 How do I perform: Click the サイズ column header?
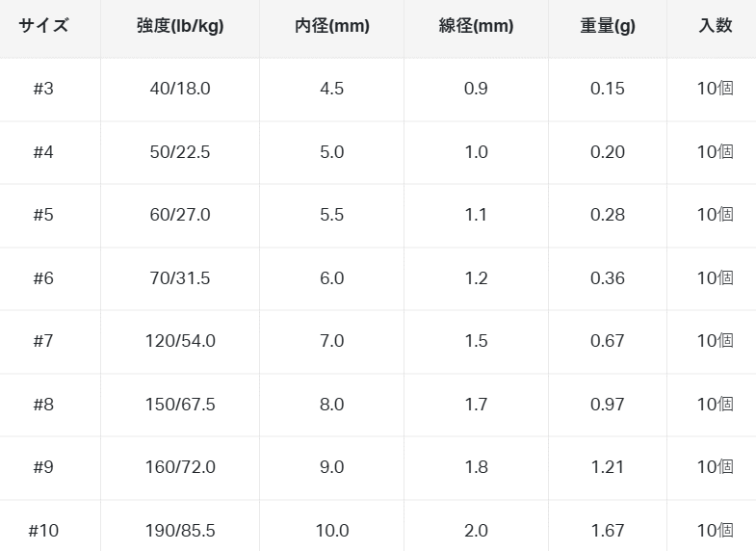[x=43, y=26]
